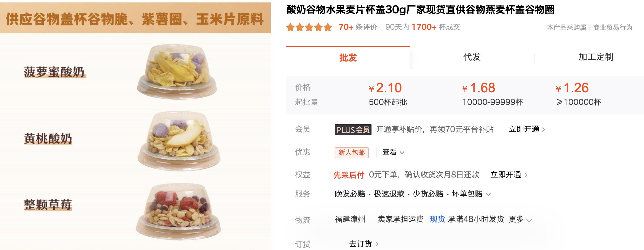The width and height of the screenshot is (644, 250).
Task: Click the 现货 logistics label
Action: [437, 219]
